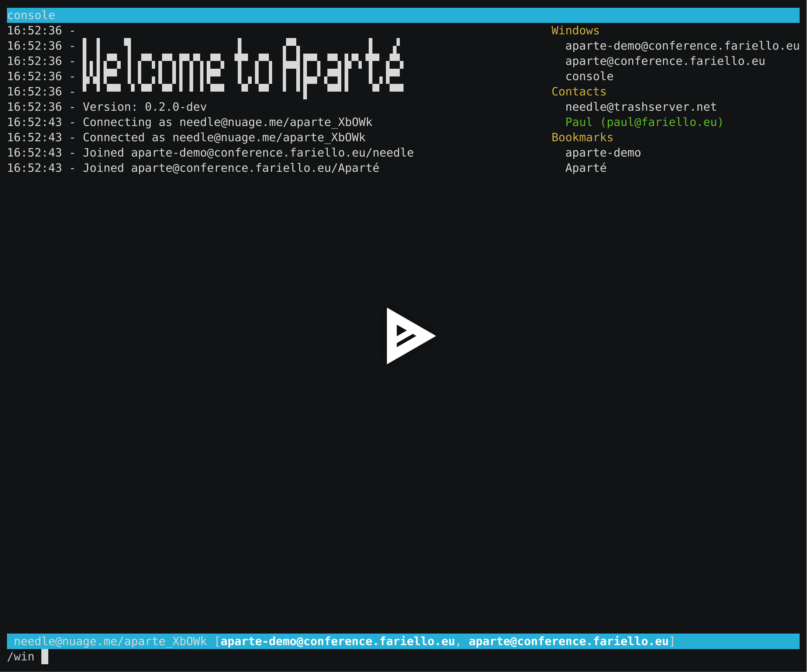Image resolution: width=807 pixels, height=672 pixels.
Task: Select aparte-demo@conference.fariello.eu in the status bar
Action: click(x=338, y=641)
